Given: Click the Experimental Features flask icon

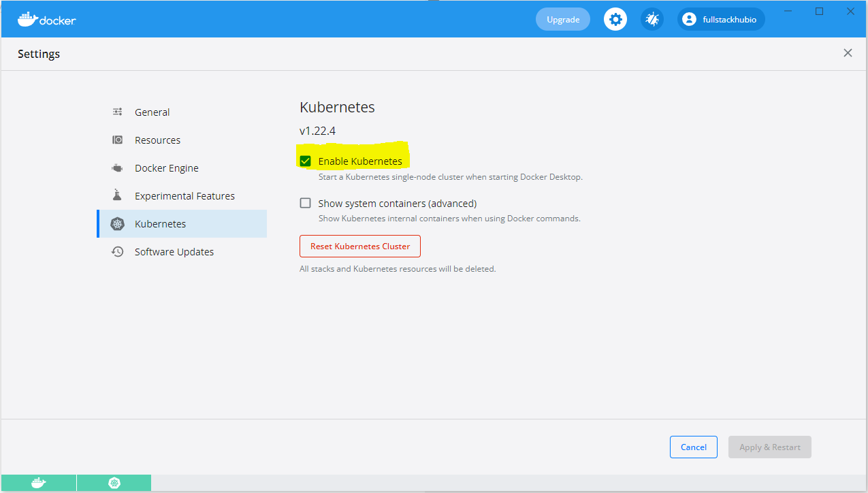Looking at the screenshot, I should 118,195.
